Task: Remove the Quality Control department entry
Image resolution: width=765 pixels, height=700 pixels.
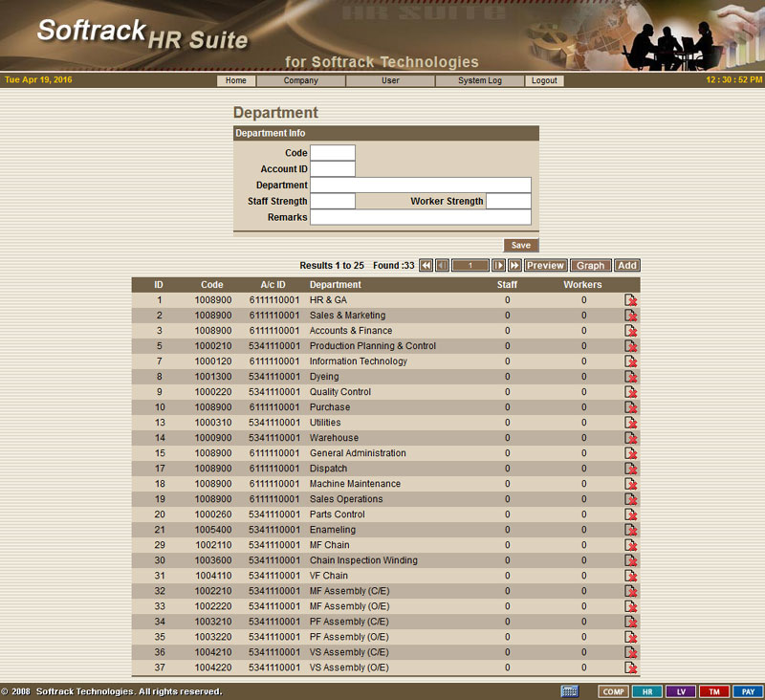Action: pyautogui.click(x=631, y=392)
